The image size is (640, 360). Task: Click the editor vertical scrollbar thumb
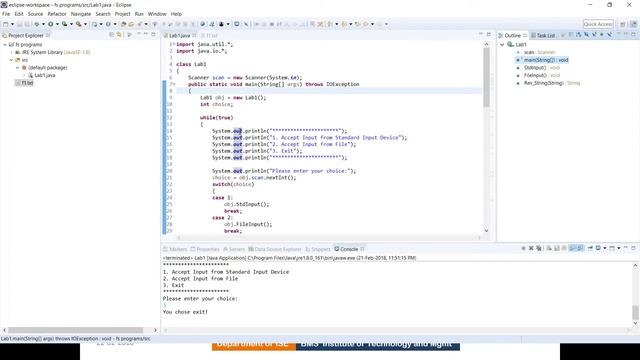pyautogui.click(x=486, y=77)
